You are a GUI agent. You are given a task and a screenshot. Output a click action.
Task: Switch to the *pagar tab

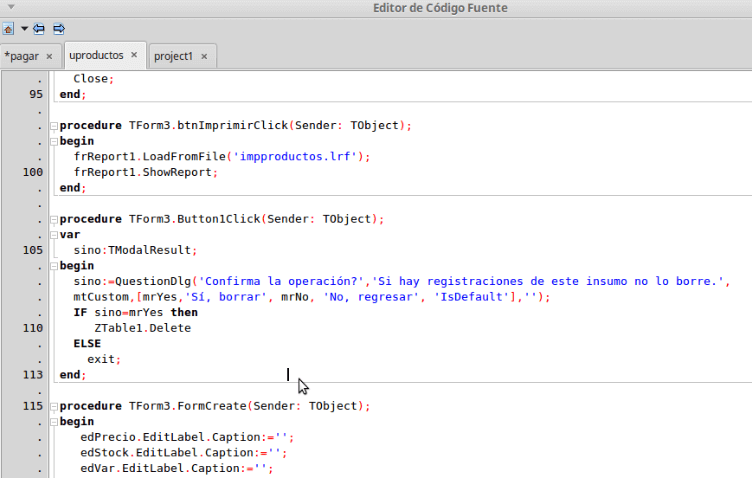click(x=22, y=56)
